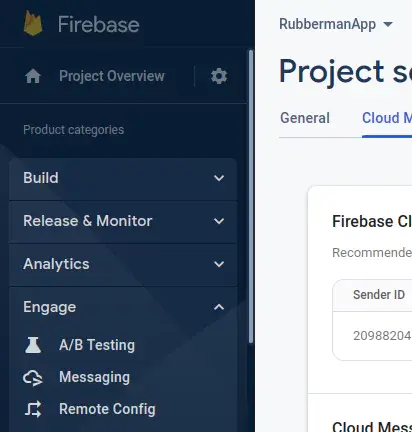Open project settings gear icon
Viewport: 412px width, 432px height.
pos(219,76)
